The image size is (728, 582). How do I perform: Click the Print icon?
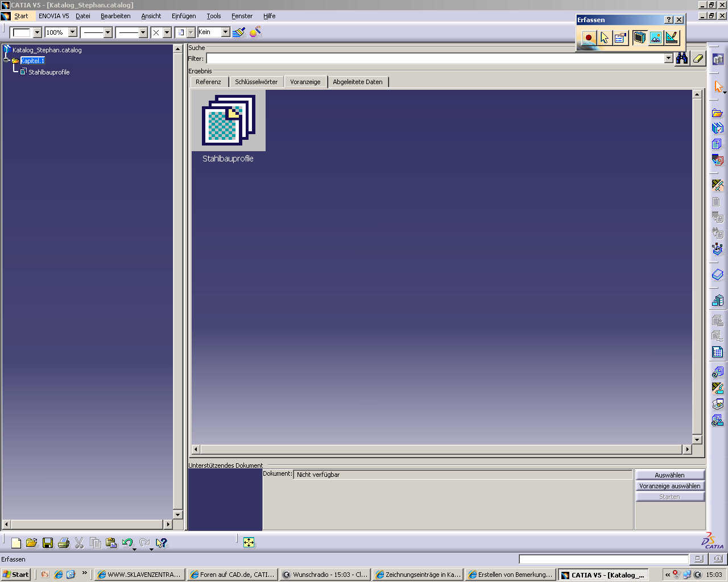click(x=64, y=543)
